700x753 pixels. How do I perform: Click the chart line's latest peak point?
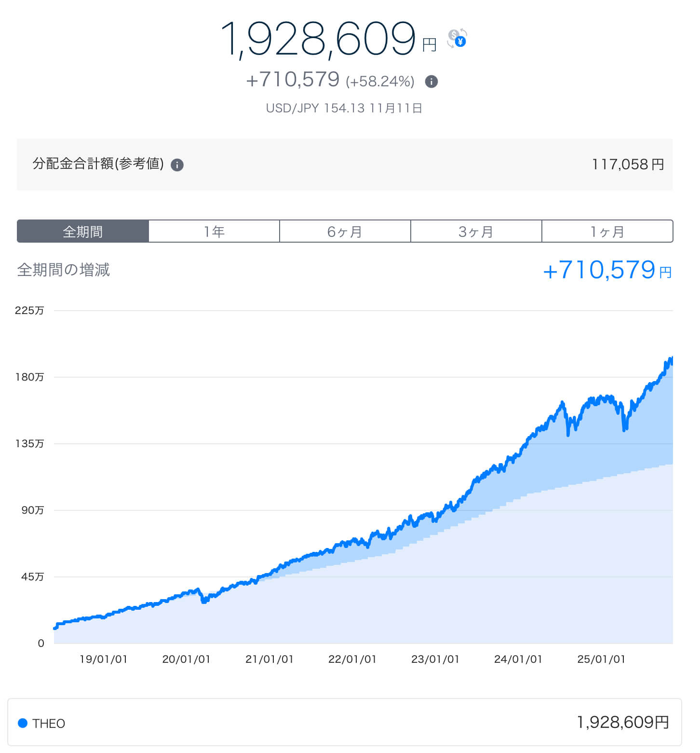(671, 359)
